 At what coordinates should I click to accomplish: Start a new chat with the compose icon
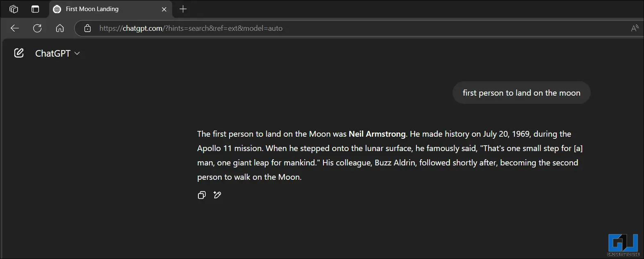pyautogui.click(x=19, y=53)
